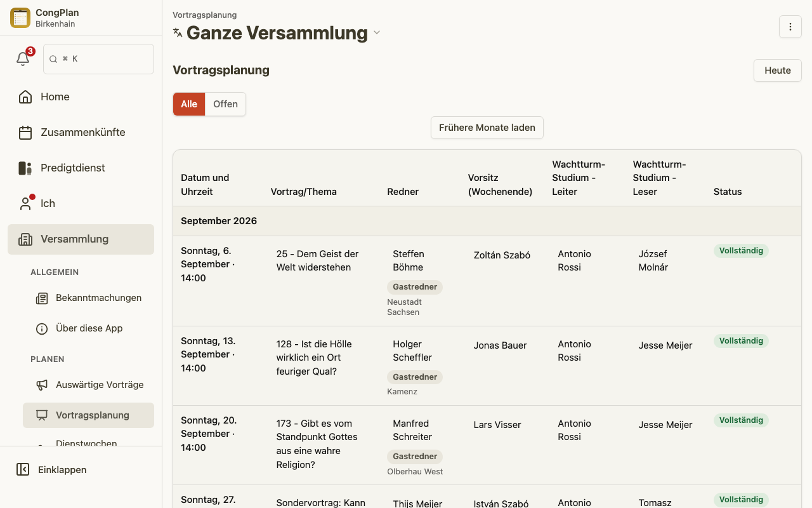Click the CongPlan app logo
Screen dimensions: 812x508
pyautogui.click(x=20, y=18)
